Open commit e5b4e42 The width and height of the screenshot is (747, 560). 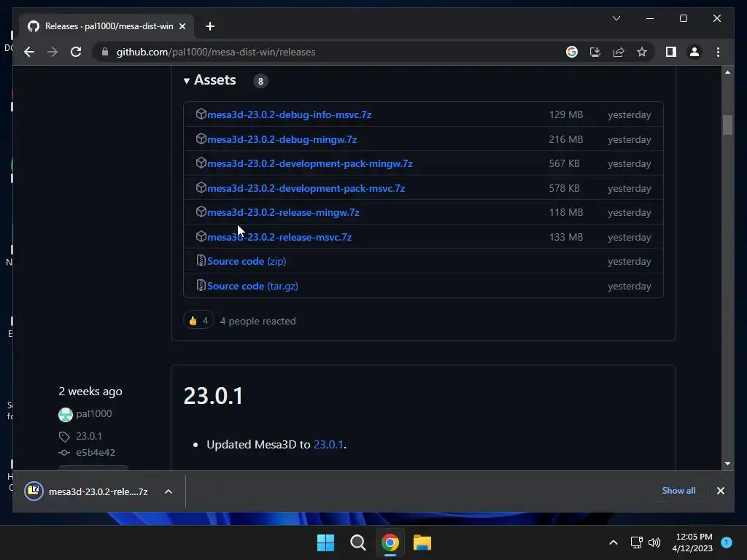click(96, 452)
